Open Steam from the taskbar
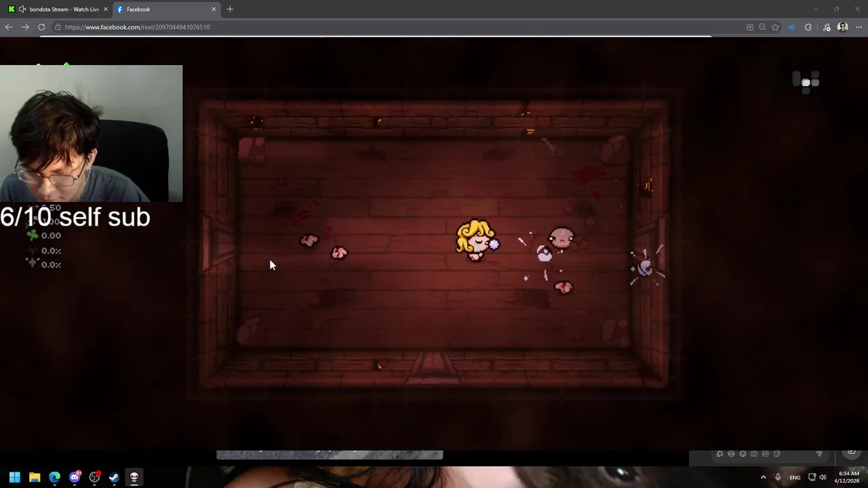Screen dimensions: 868x488 pos(114,477)
